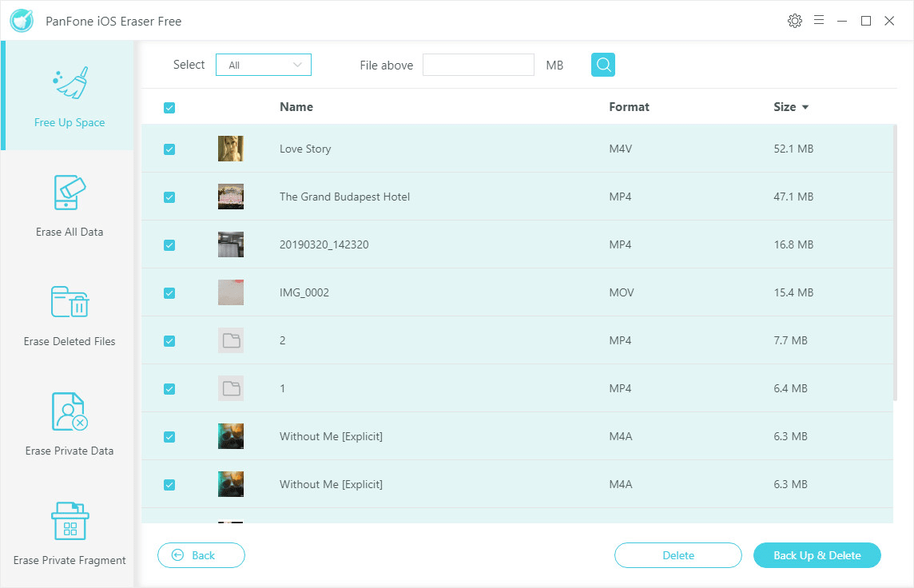This screenshot has width=914, height=588.
Task: Uncheck the checkbox for file 1
Action: 169,389
